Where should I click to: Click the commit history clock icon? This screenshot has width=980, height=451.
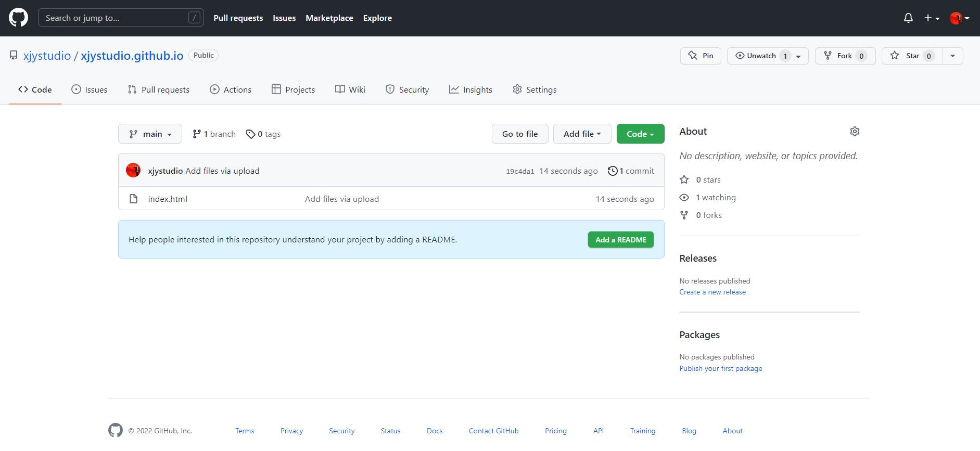click(x=613, y=171)
